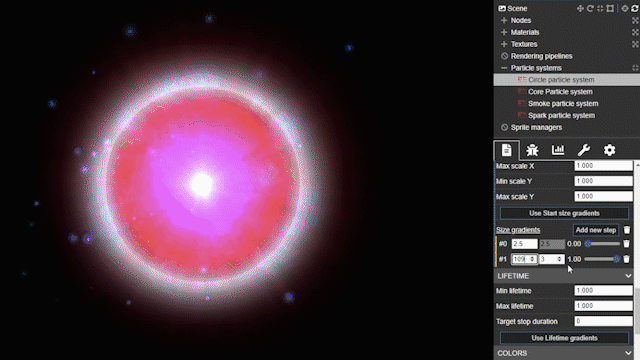Collapse the COLORS section

628,353
